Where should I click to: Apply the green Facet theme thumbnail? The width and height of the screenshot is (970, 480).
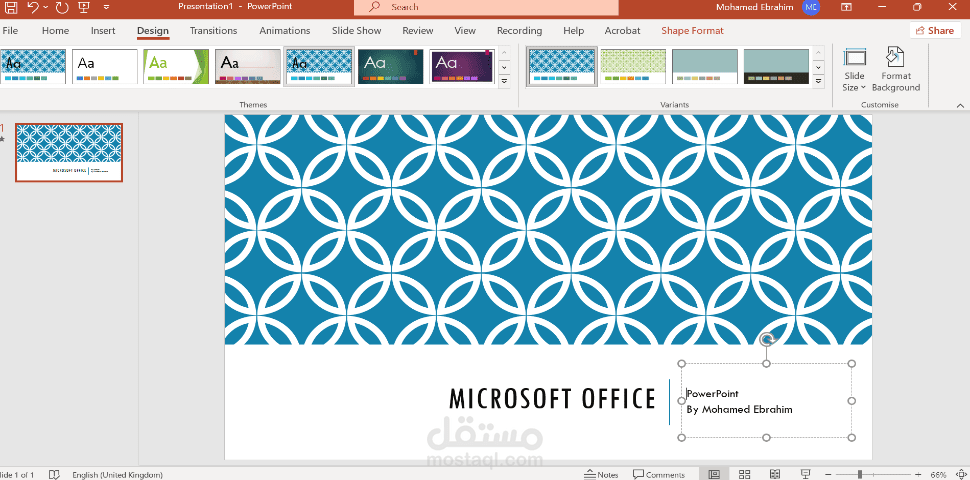coord(176,66)
